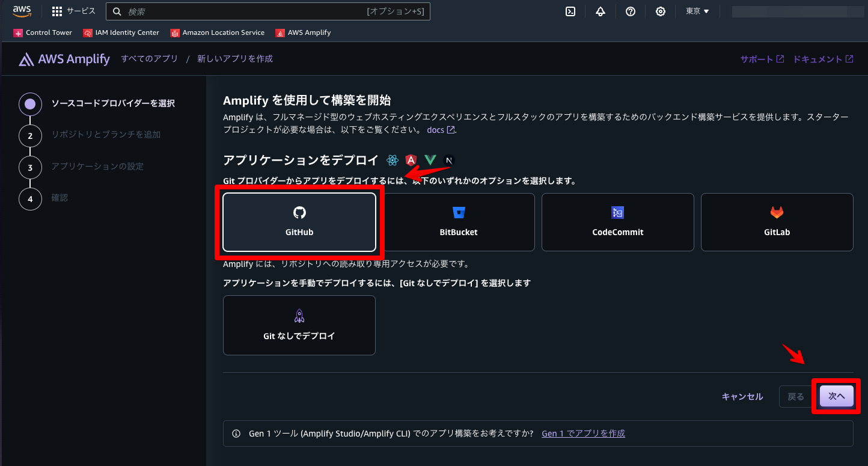This screenshot has width=868, height=466.
Task: Open CloudShell terminal icon
Action: point(570,11)
